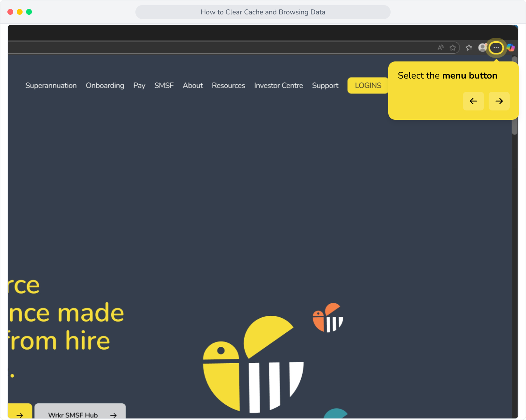
Task: Open the Onboarding menu item
Action: pos(105,86)
